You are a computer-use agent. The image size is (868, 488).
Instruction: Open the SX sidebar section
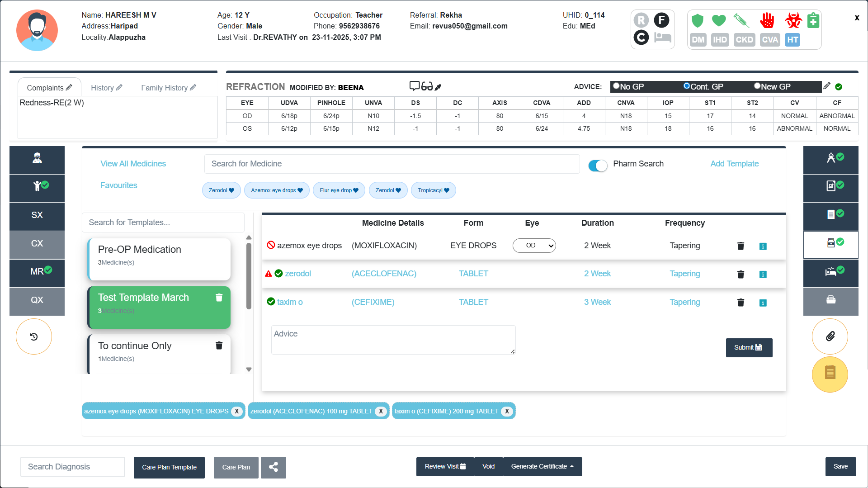(x=37, y=215)
